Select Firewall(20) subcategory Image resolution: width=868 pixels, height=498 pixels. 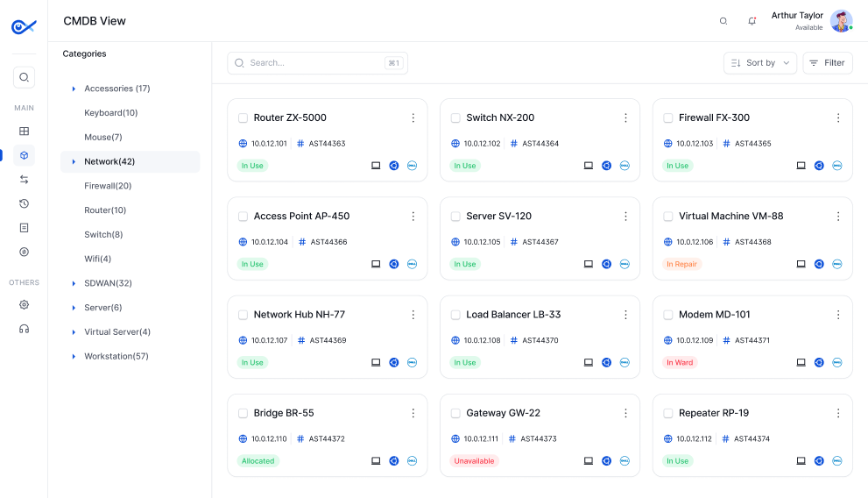tap(108, 186)
